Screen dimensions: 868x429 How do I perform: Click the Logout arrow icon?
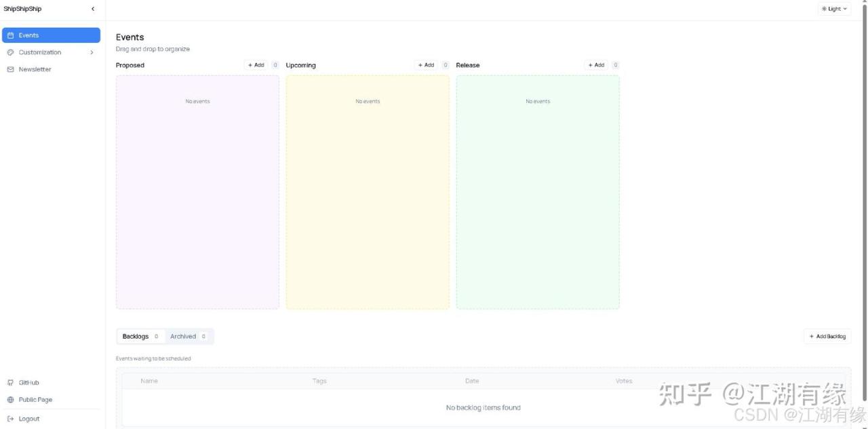[10, 419]
